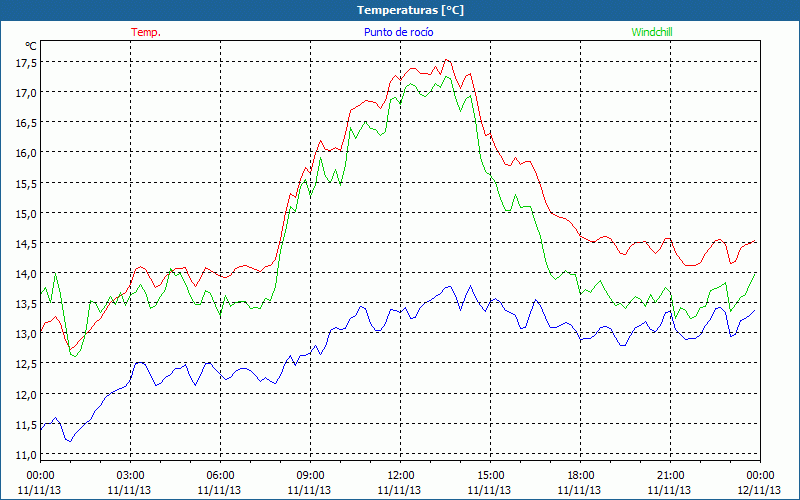
Task: Click the green windchill dip near 01:00
Action: pos(75,356)
